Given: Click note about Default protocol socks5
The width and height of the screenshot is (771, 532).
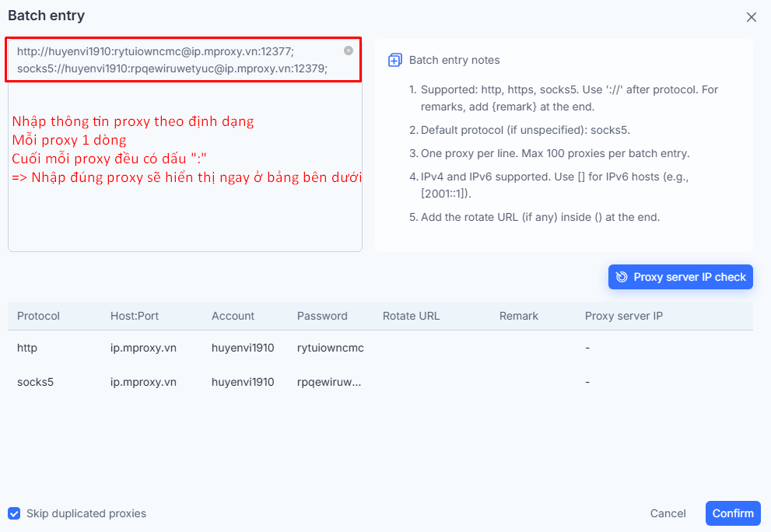Looking at the screenshot, I should click(524, 130).
